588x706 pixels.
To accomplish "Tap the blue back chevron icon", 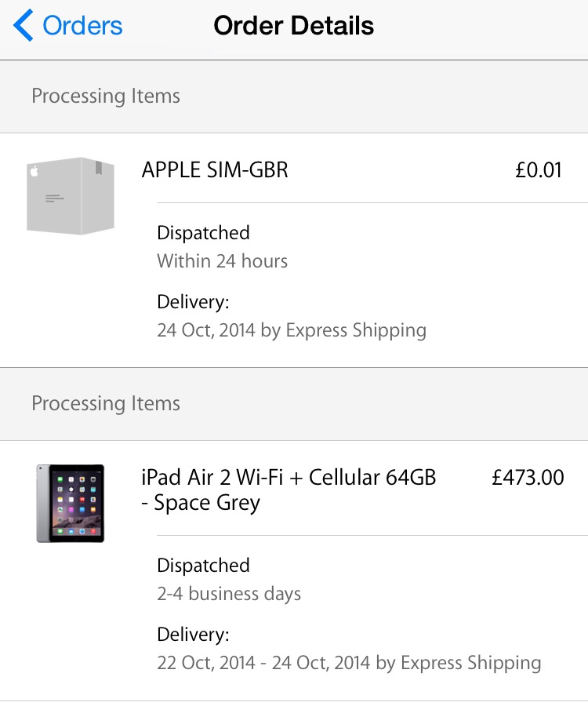I will click(x=24, y=26).
